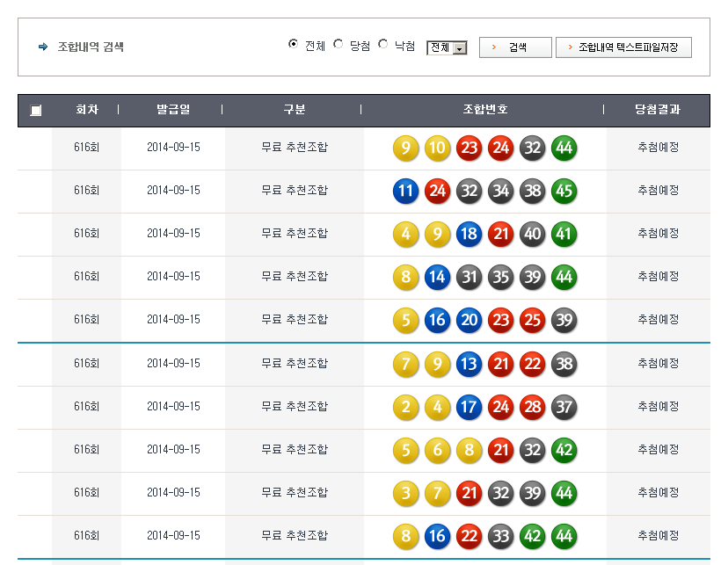Image resolution: width=728 pixels, height=565 pixels.
Task: Click the blue arrow icon beside 조합내역 검색
Action: coord(43,47)
